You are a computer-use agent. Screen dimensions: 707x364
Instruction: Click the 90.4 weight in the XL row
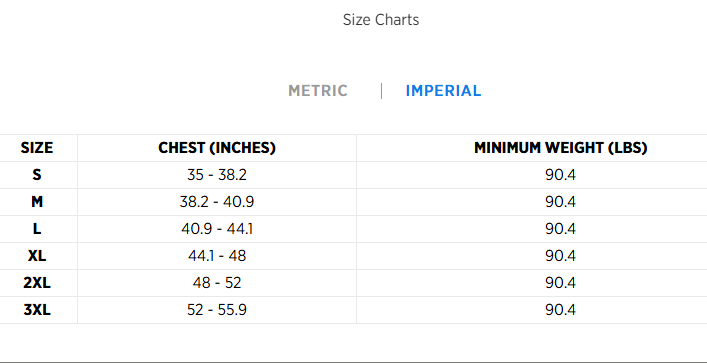tap(560, 256)
